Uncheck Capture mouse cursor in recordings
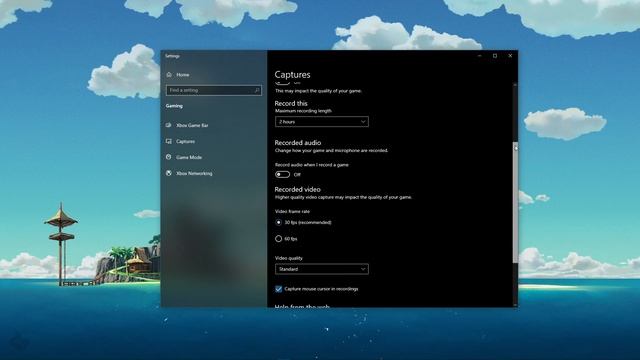This screenshot has height=360, width=640. tap(278, 289)
